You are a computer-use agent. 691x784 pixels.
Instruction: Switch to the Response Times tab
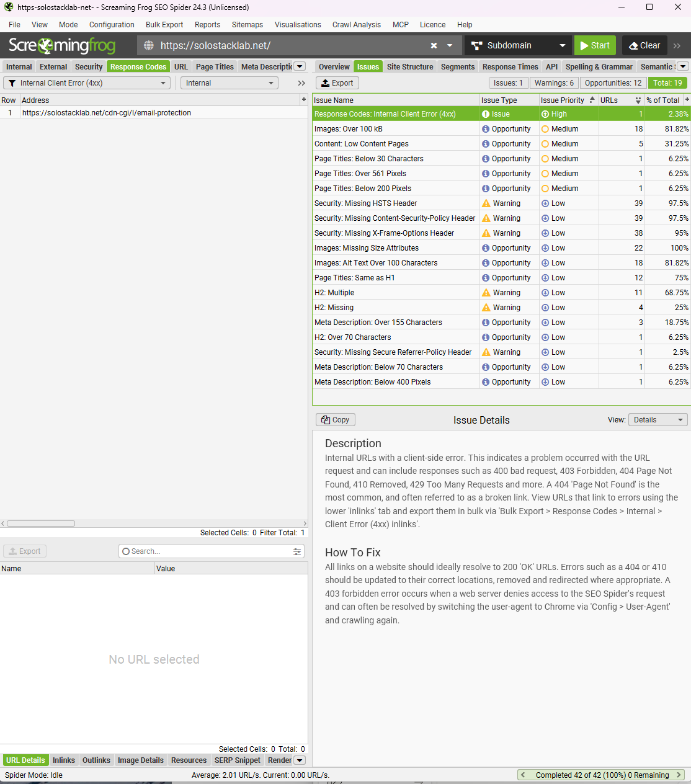[x=510, y=67]
